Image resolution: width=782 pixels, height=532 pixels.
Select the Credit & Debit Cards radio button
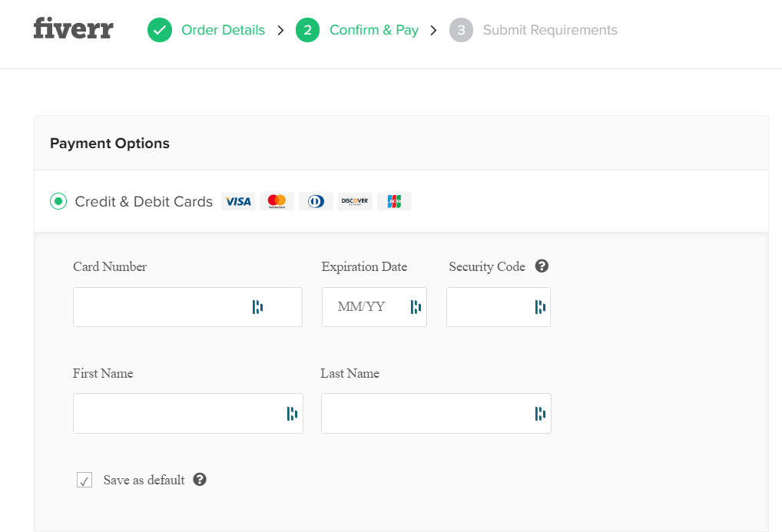coord(58,201)
